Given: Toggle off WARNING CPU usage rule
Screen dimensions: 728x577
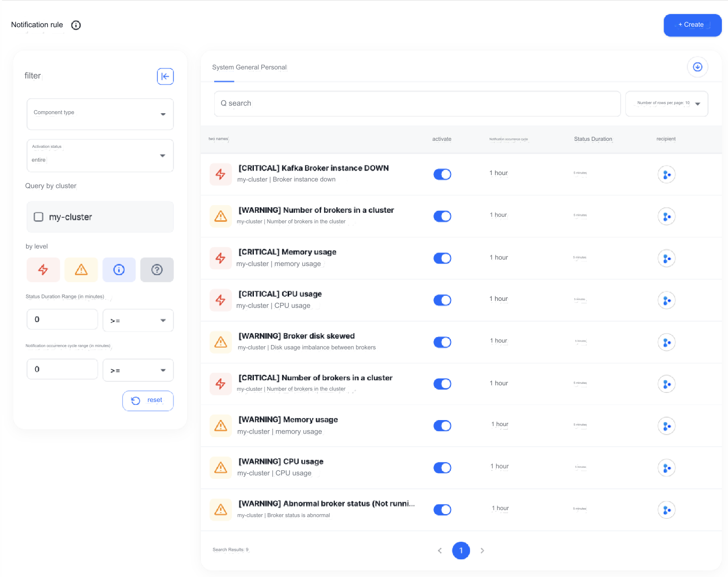Looking at the screenshot, I should point(442,468).
